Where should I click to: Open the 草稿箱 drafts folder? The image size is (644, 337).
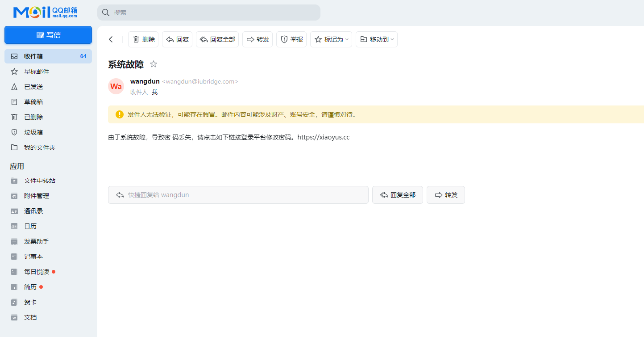(33, 102)
